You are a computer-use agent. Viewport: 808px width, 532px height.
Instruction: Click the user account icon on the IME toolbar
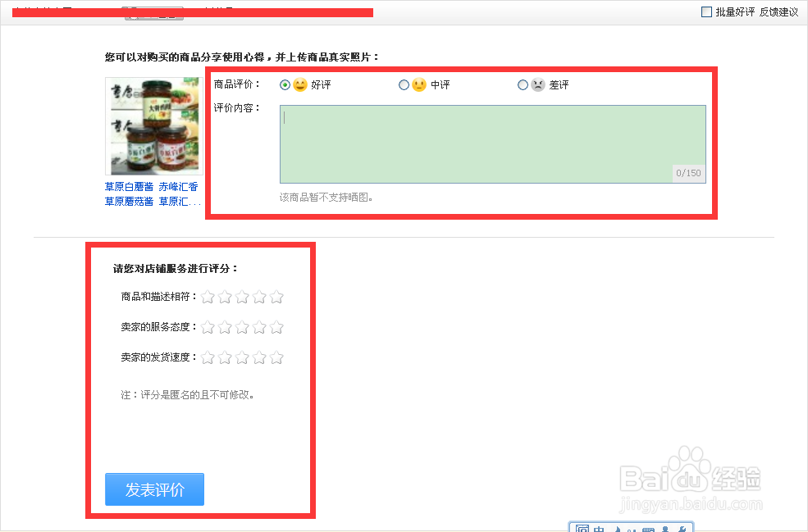click(x=665, y=530)
